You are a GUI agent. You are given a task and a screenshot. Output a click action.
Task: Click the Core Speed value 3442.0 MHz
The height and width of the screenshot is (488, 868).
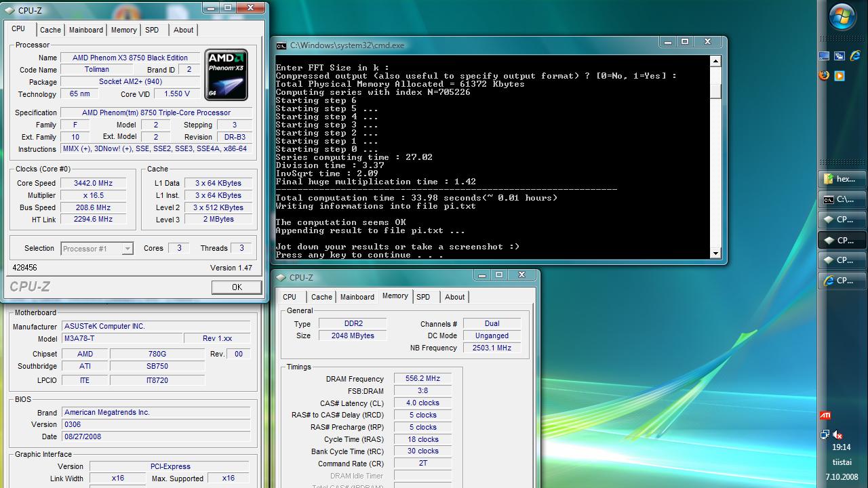(93, 183)
